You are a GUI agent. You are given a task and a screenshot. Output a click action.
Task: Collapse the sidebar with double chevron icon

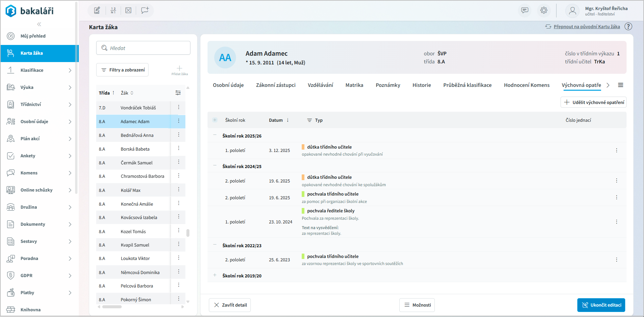coord(39,24)
